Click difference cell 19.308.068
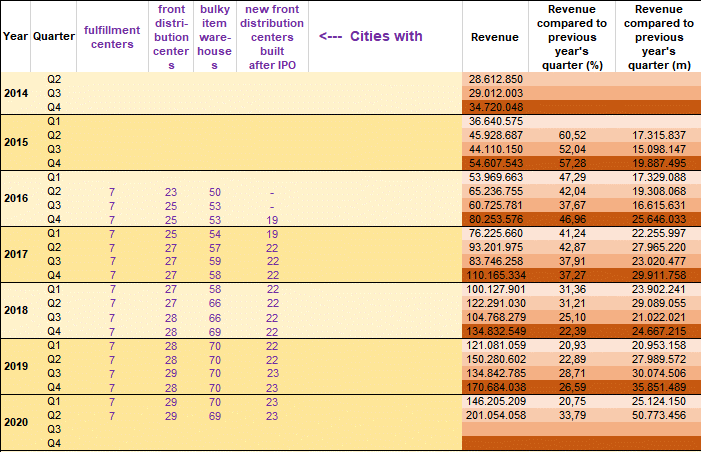The height and width of the screenshot is (452, 701). point(659,191)
